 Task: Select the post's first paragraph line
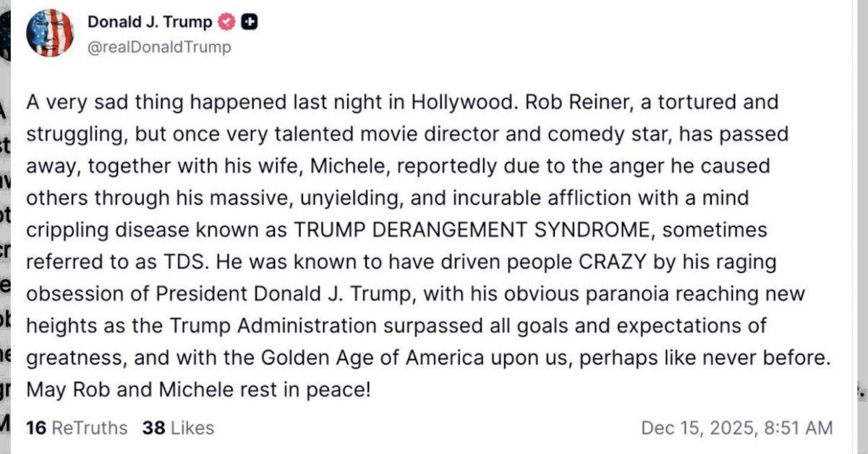pos(401,102)
